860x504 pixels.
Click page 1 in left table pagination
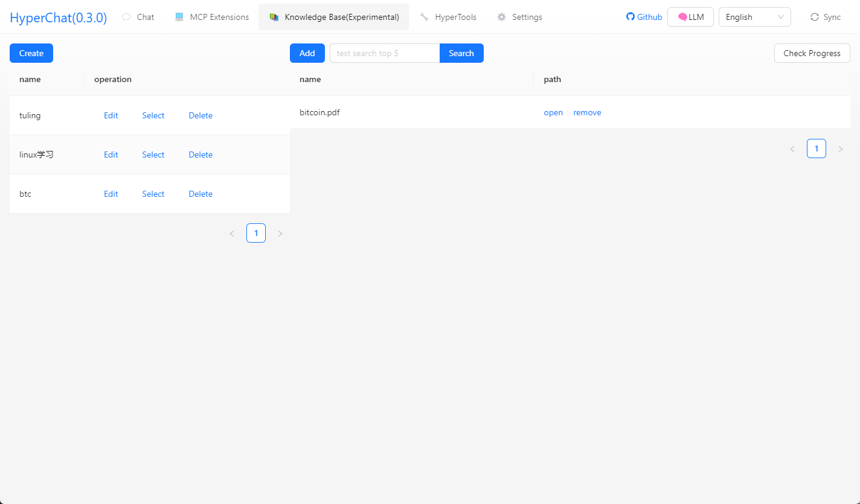coord(256,233)
